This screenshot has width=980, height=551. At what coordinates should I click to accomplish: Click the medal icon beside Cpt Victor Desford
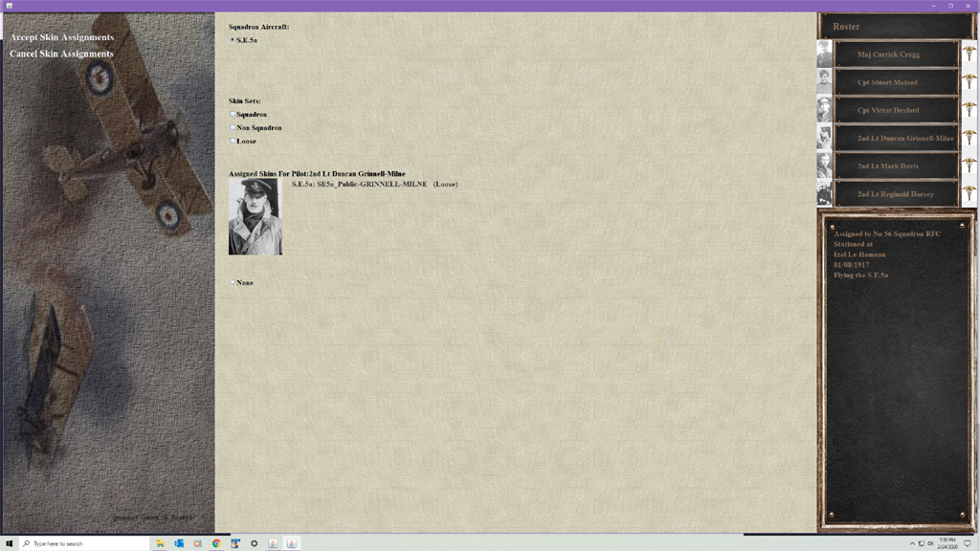click(x=969, y=110)
